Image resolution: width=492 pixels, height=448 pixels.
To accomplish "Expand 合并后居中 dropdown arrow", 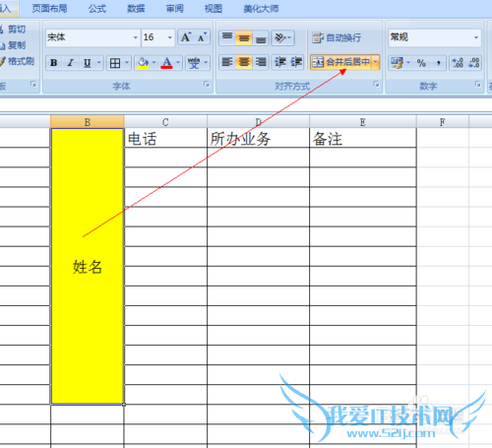I will (x=376, y=62).
